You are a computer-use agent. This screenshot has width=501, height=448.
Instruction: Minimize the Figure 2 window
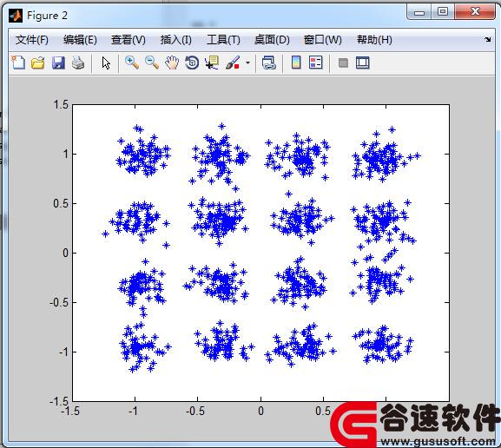[x=419, y=12]
